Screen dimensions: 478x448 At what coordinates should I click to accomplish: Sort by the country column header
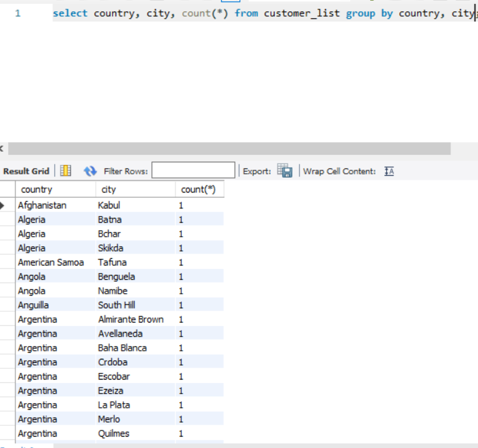coord(56,189)
